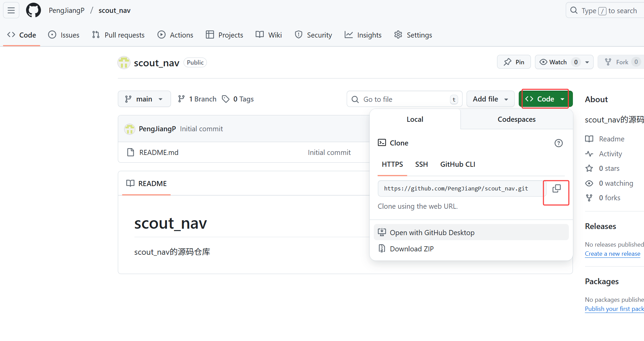The width and height of the screenshot is (644, 341).
Task: Open the README.md file
Action: 159,153
